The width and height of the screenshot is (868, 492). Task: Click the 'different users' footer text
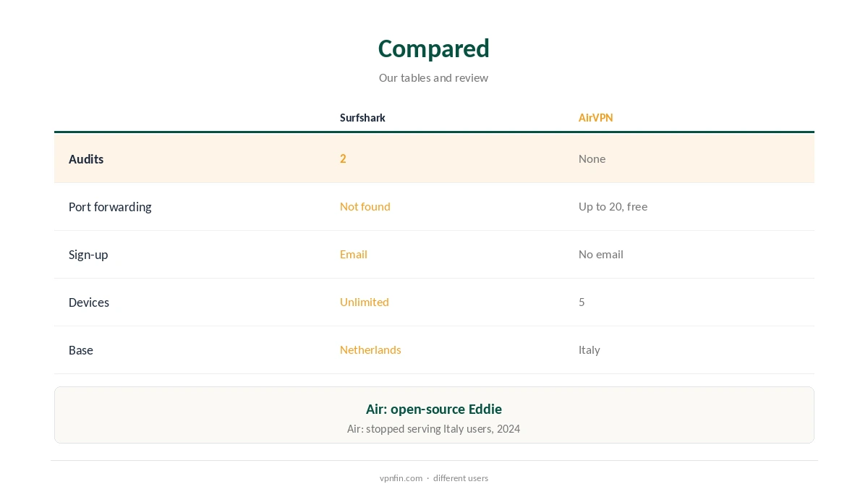point(461,478)
